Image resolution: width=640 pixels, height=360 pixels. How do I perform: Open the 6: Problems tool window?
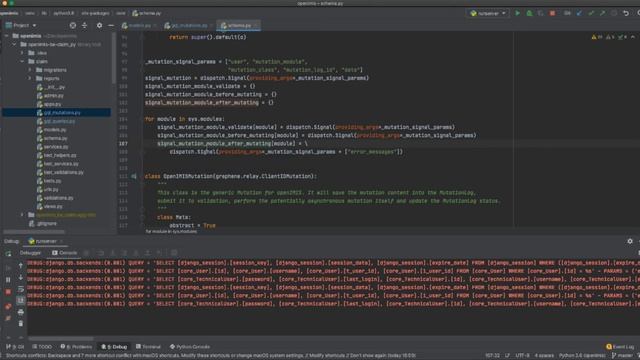[76, 347]
